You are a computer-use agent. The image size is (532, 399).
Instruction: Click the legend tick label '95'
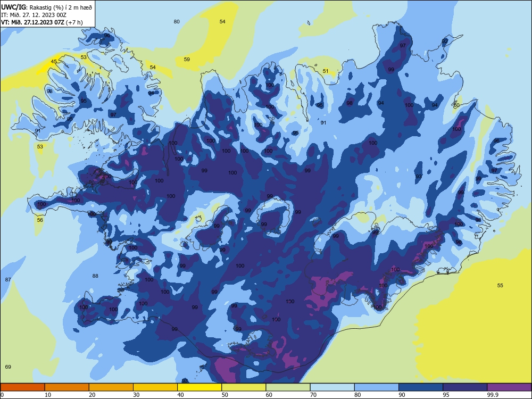(446, 395)
